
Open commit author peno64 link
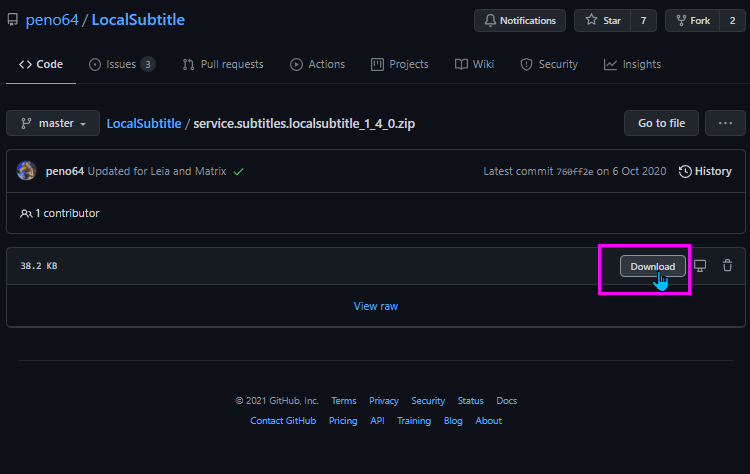(x=65, y=171)
